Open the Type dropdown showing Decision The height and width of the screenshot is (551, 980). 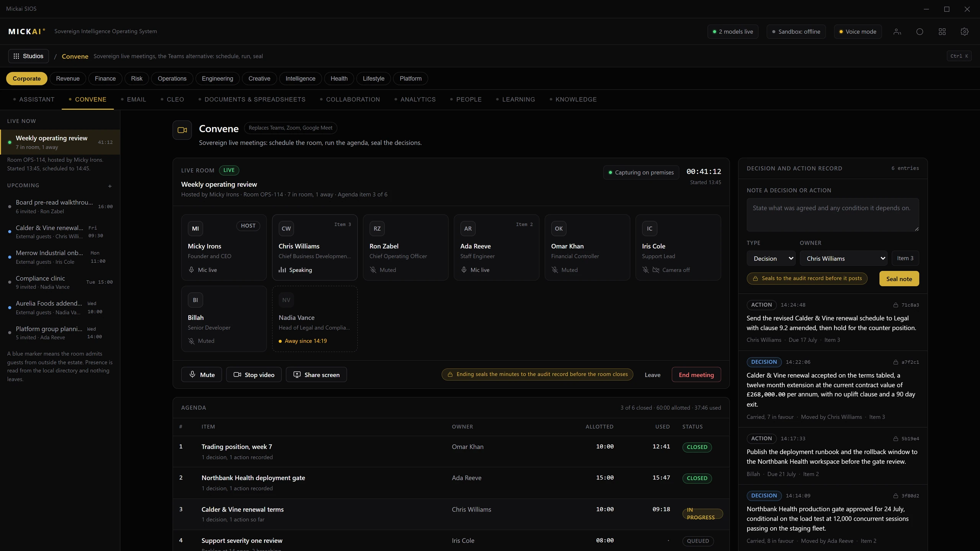[x=771, y=258]
